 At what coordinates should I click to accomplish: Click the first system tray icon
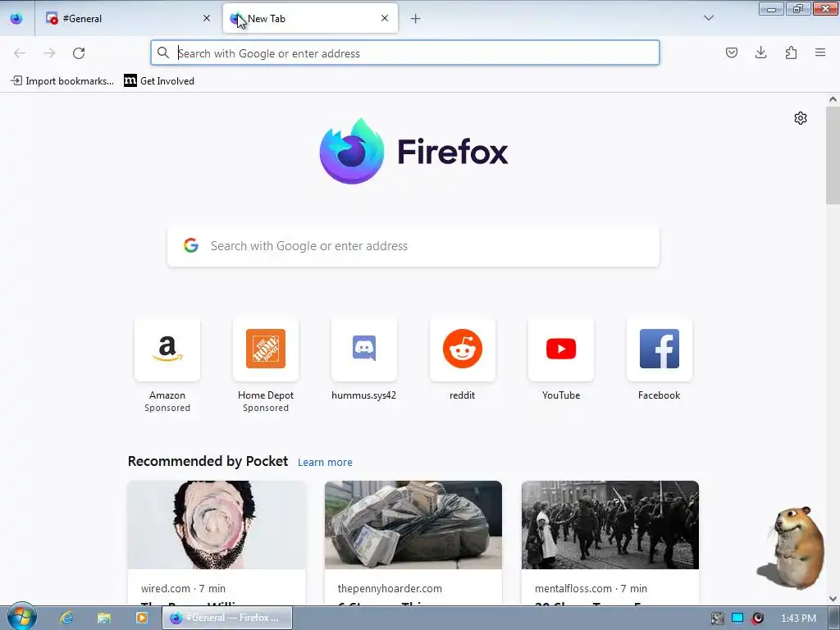point(717,619)
